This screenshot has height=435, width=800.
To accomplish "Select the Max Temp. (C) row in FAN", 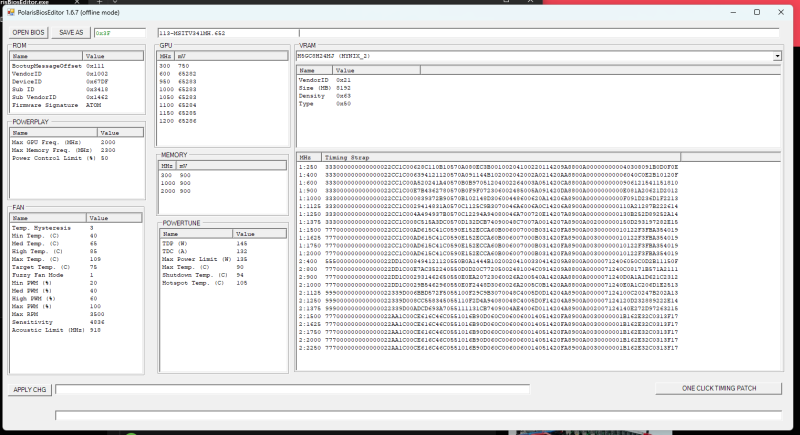I will 76,259.
